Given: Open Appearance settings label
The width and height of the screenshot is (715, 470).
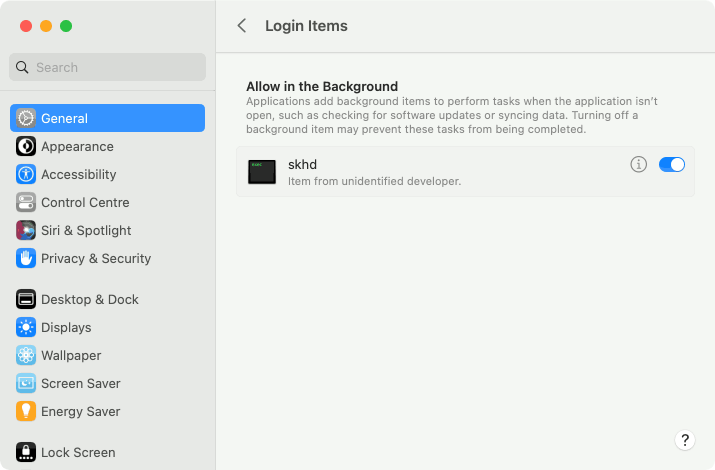Looking at the screenshot, I should (77, 146).
